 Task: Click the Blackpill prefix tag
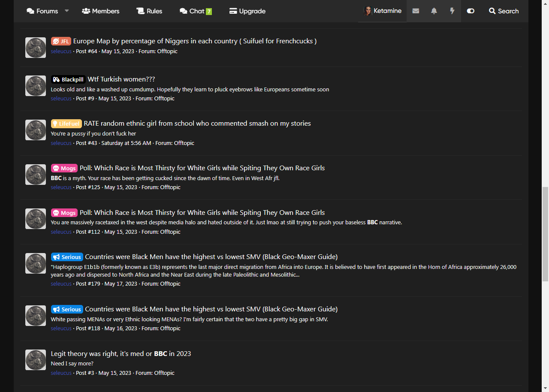click(68, 79)
